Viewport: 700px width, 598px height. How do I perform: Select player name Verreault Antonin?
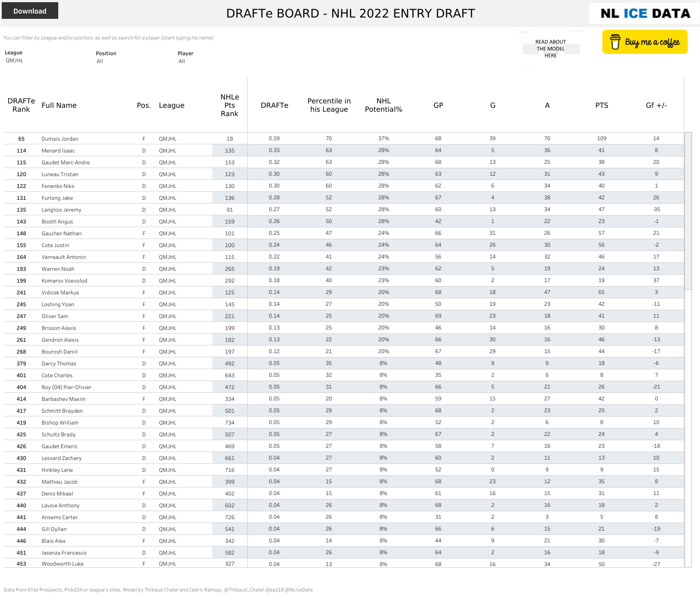(x=64, y=257)
